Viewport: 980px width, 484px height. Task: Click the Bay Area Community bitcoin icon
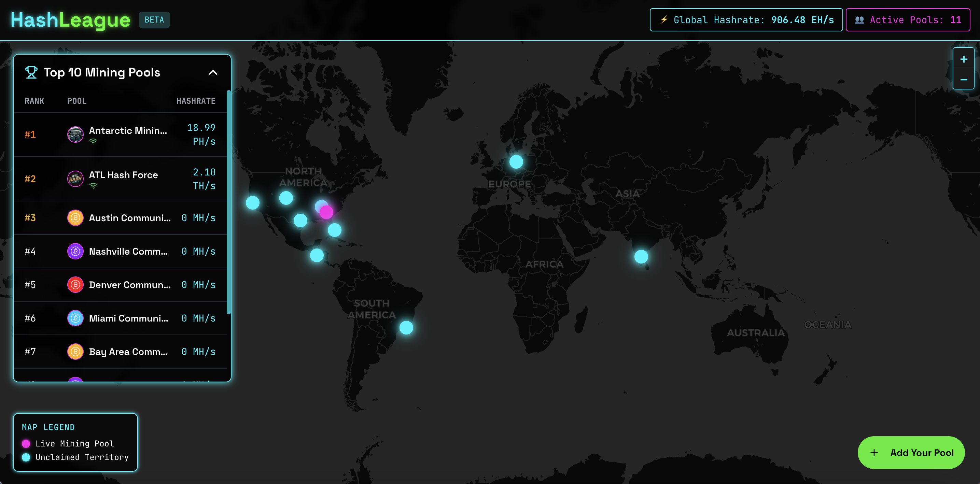(x=75, y=352)
